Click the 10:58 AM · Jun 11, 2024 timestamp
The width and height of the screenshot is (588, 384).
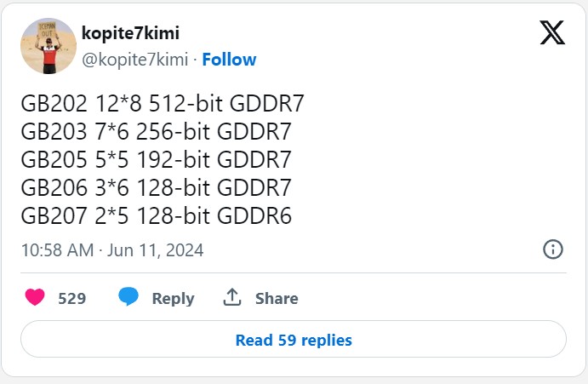(112, 250)
